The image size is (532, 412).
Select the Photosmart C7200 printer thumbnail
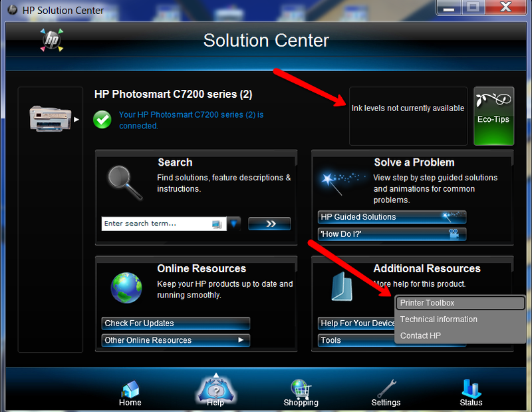50,118
